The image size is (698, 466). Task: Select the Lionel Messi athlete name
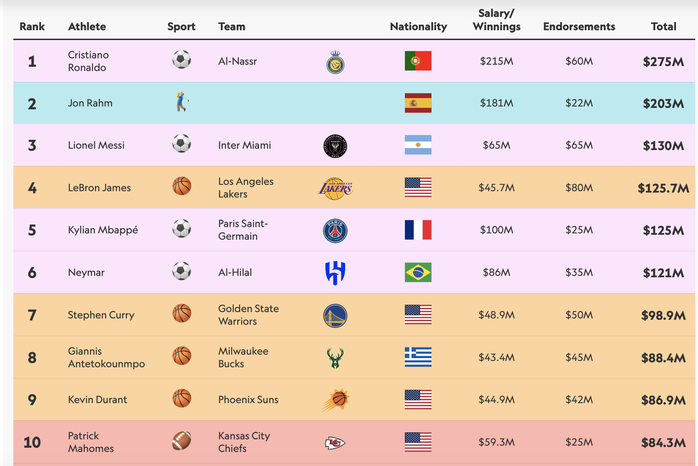[96, 145]
